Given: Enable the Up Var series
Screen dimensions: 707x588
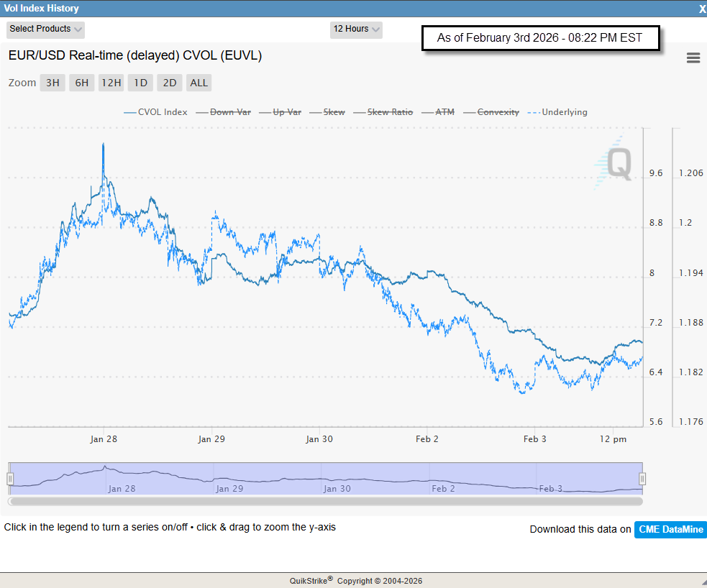Looking at the screenshot, I should 285,111.
